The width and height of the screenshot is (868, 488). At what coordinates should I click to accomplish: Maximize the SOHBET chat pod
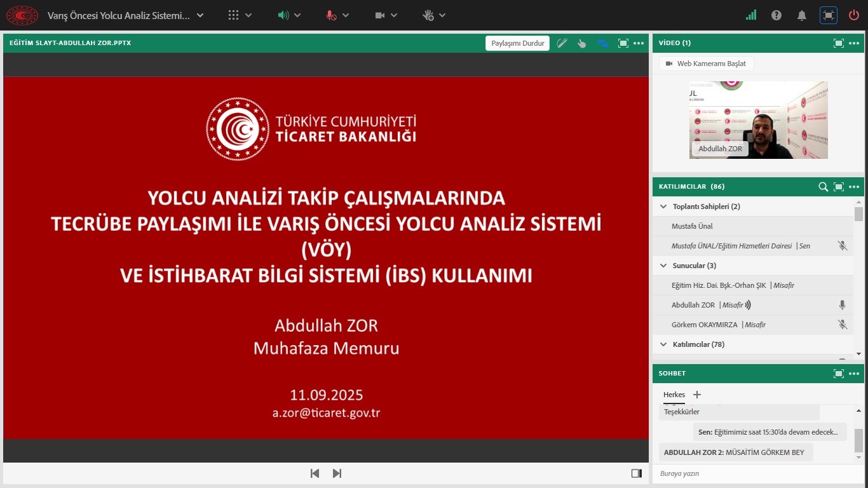click(x=839, y=374)
